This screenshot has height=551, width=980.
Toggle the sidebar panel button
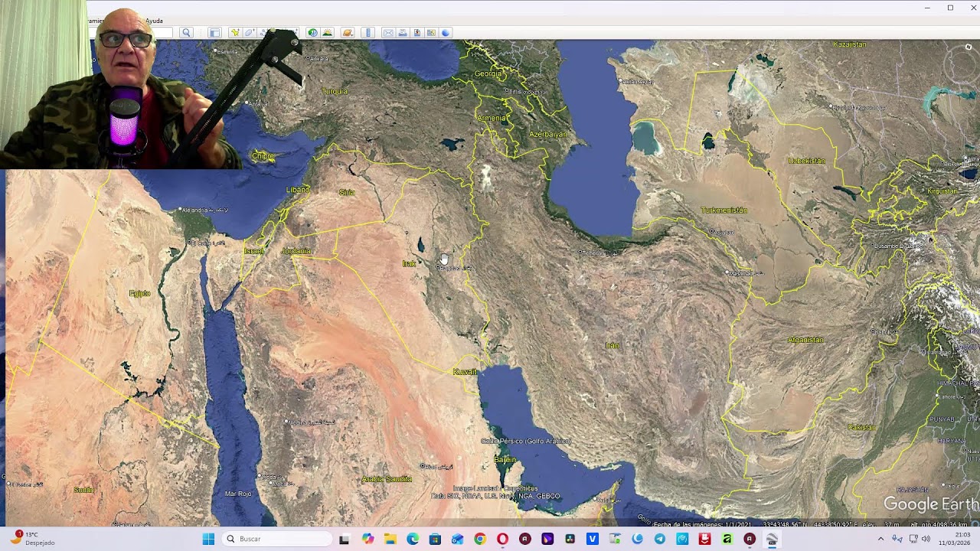[x=214, y=32]
